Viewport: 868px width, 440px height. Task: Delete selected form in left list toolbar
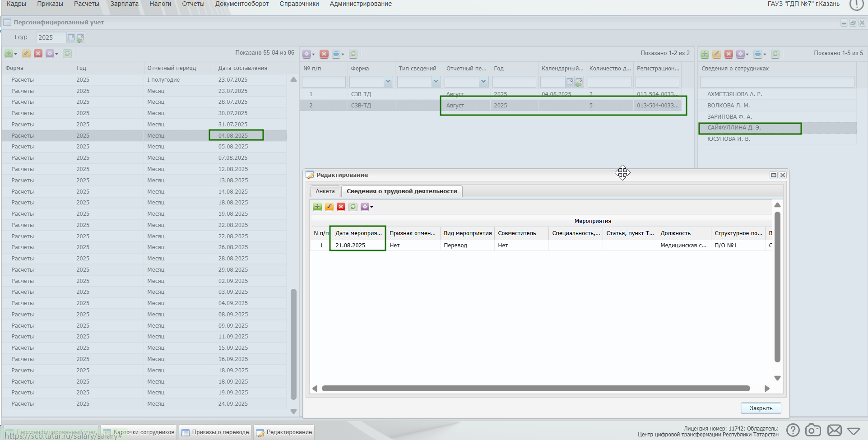[x=38, y=54]
